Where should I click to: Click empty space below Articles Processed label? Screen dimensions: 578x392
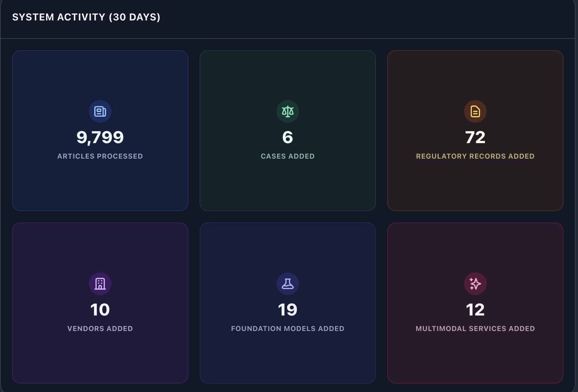pos(100,187)
